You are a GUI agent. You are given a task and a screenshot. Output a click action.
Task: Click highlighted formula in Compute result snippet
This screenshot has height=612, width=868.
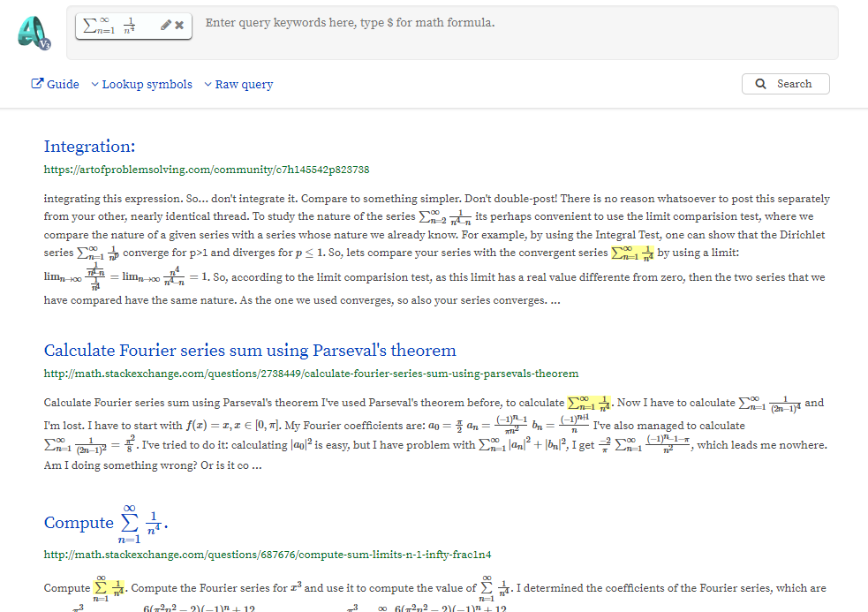click(109, 588)
